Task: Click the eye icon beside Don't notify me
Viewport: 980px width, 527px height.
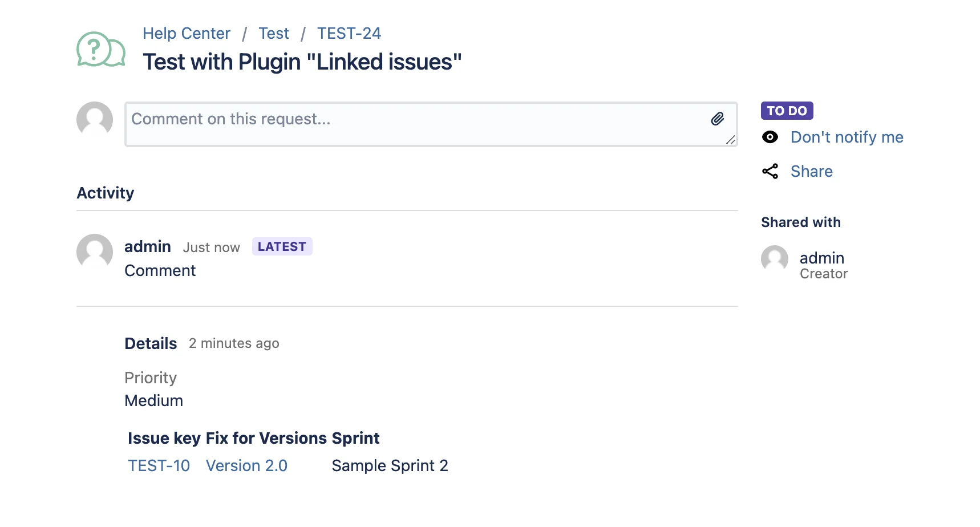Action: coord(770,137)
